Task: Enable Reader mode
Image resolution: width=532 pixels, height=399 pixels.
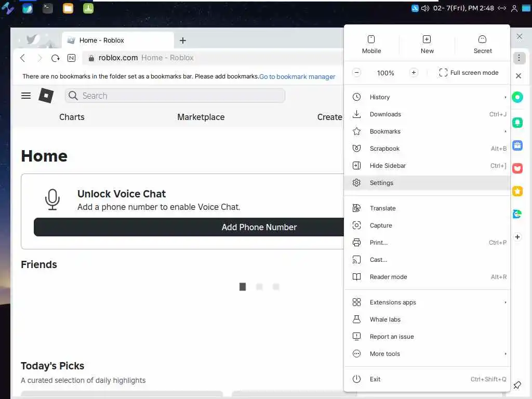Action: tap(427, 277)
